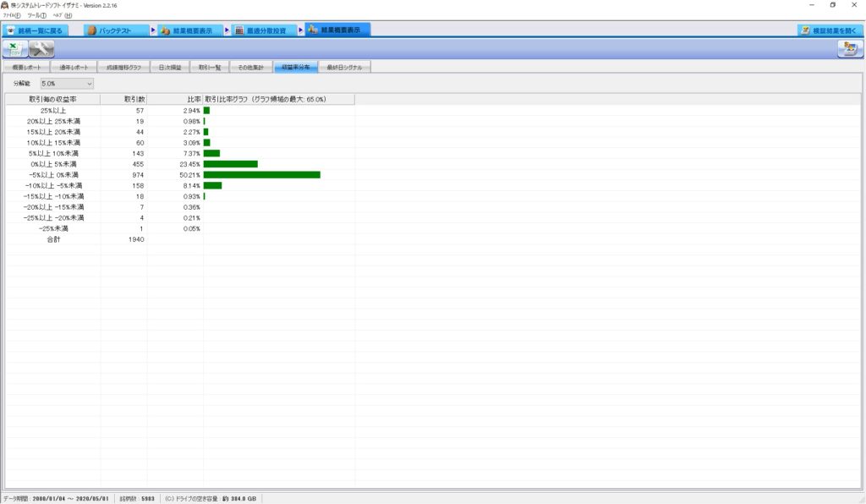Image resolution: width=866 pixels, height=504 pixels.
Task: Click the CSV export icon
Action: [x=15, y=48]
